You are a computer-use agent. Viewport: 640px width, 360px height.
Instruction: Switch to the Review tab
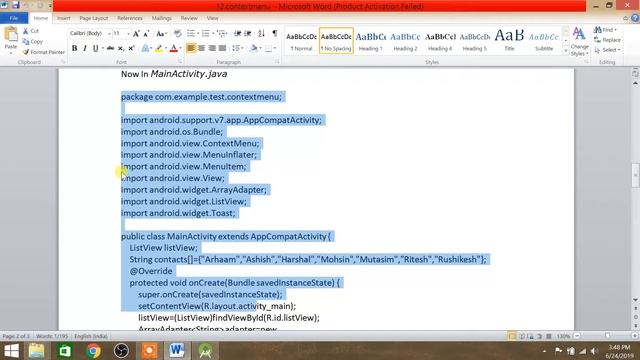[x=189, y=18]
